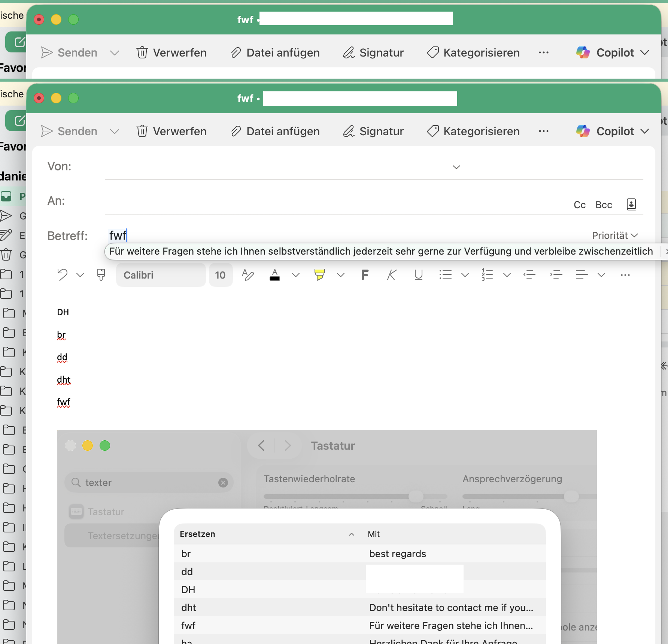The width and height of the screenshot is (668, 644).
Task: Open the three-dot menu in the rear compose window
Action: (x=544, y=53)
